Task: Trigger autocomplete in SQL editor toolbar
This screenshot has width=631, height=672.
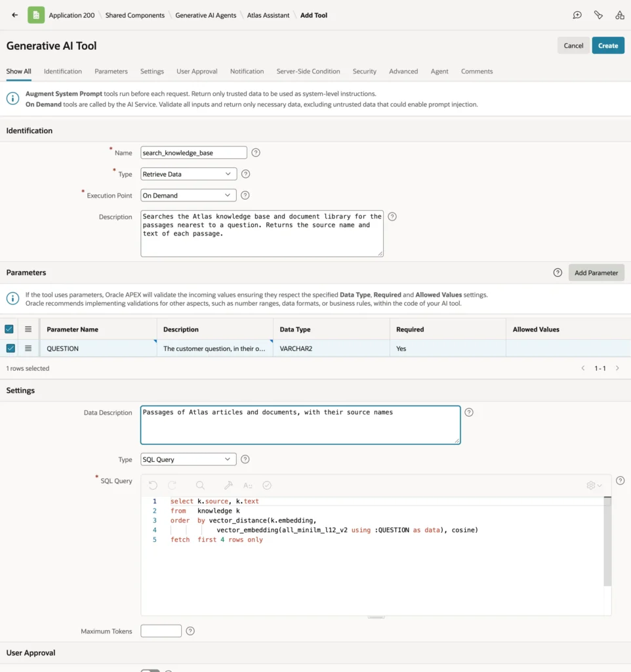Action: pyautogui.click(x=247, y=485)
